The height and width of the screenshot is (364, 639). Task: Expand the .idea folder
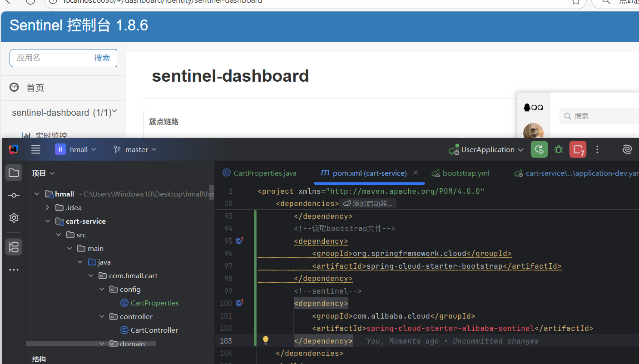(48, 207)
